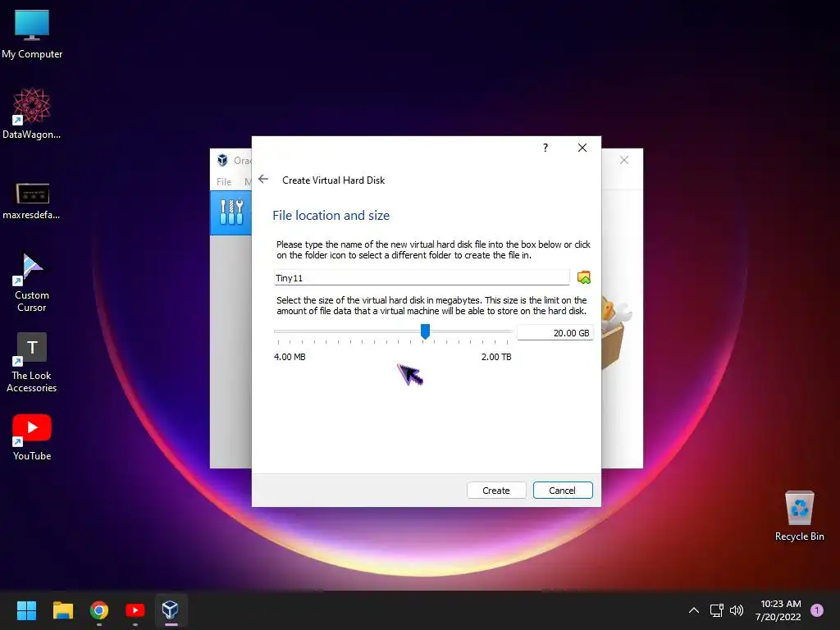The width and height of the screenshot is (840, 630).
Task: Close the Create Virtual Hard Disk dialog
Action: (582, 148)
